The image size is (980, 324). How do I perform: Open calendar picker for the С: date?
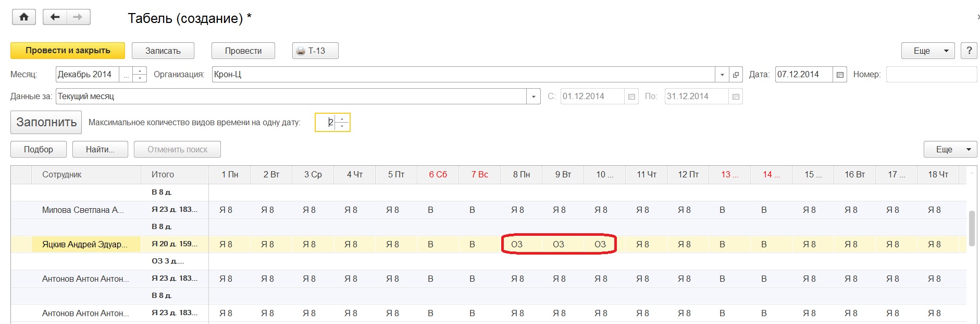point(631,97)
